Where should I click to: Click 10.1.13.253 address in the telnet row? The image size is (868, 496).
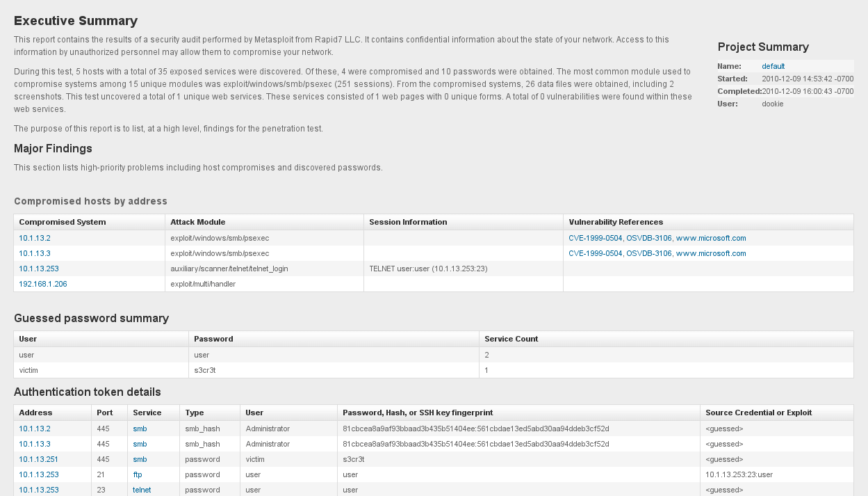pyautogui.click(x=39, y=490)
